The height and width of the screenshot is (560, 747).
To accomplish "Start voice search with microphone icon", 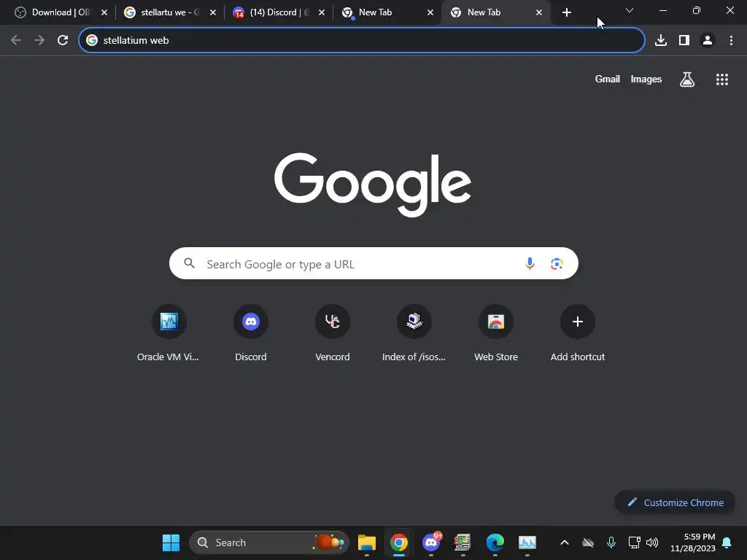I will click(x=530, y=263).
